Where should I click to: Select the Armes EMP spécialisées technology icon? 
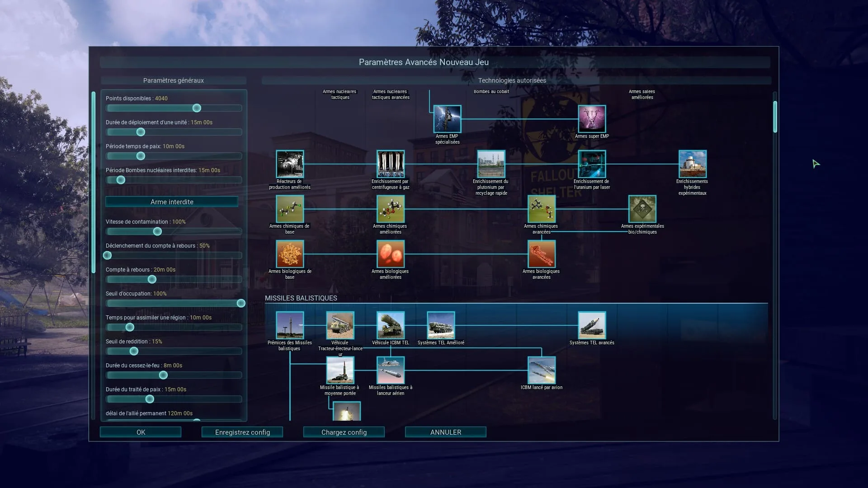pos(447,119)
